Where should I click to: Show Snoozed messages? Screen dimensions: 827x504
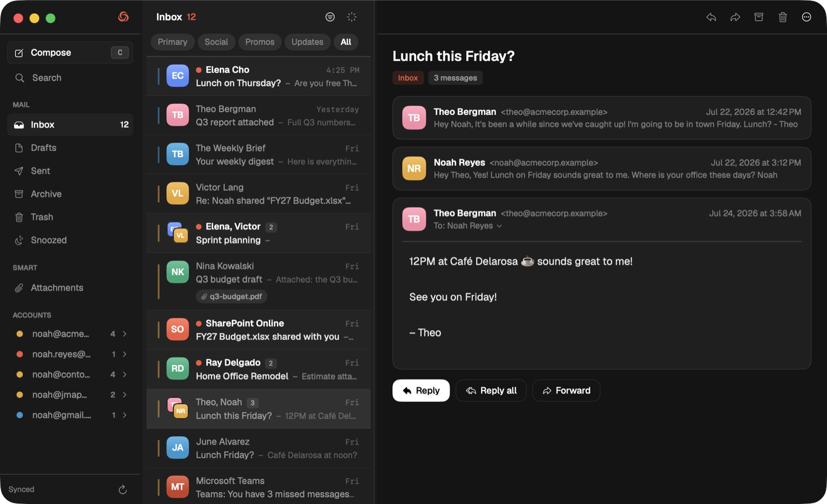(70, 240)
